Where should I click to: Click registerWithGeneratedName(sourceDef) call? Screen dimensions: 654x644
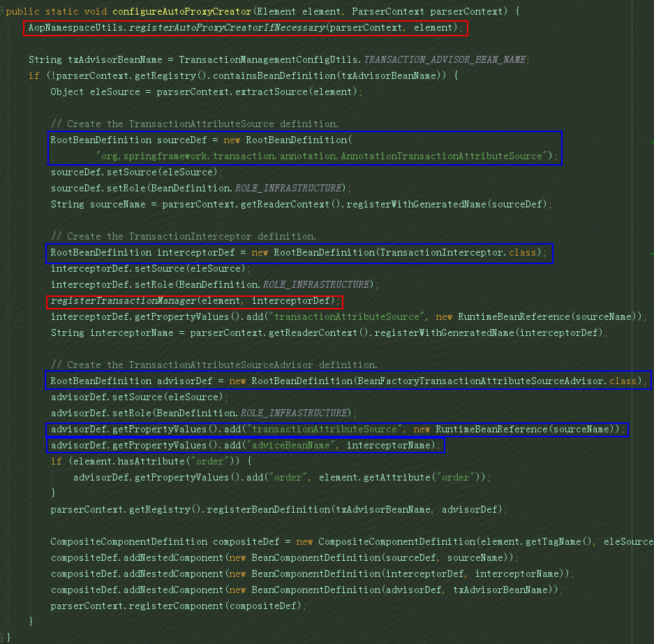tap(446, 204)
